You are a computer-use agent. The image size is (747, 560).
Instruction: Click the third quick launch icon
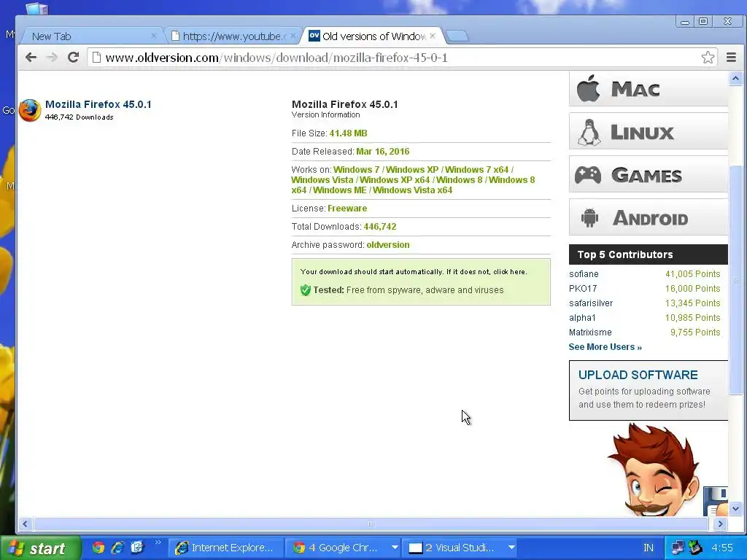137,548
